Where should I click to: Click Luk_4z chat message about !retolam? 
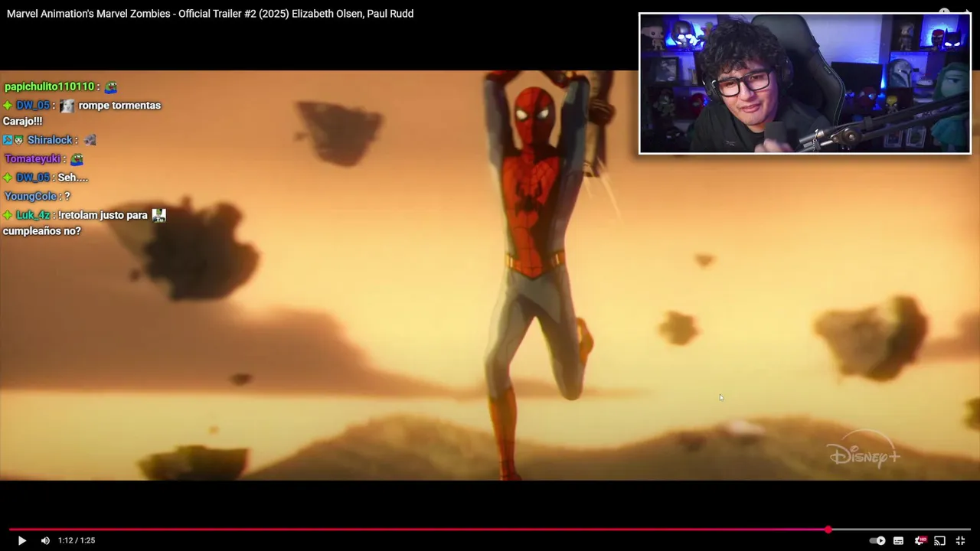click(x=103, y=215)
